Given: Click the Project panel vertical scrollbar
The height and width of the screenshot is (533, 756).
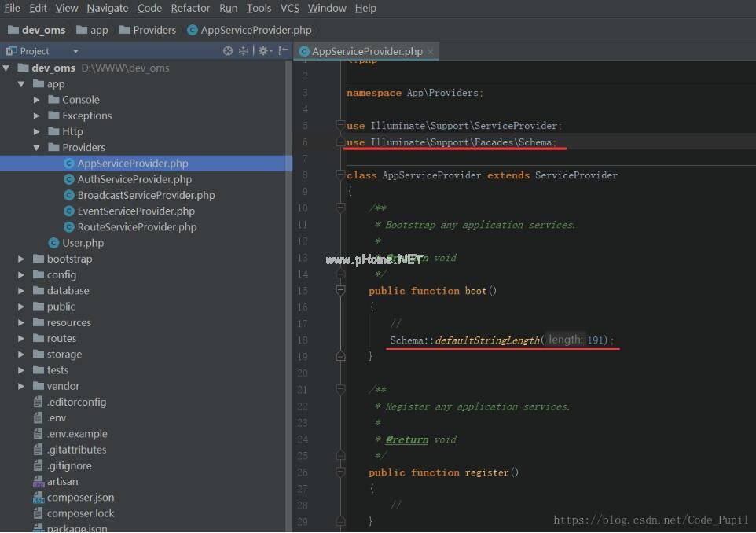Looking at the screenshot, I should pos(288,296).
